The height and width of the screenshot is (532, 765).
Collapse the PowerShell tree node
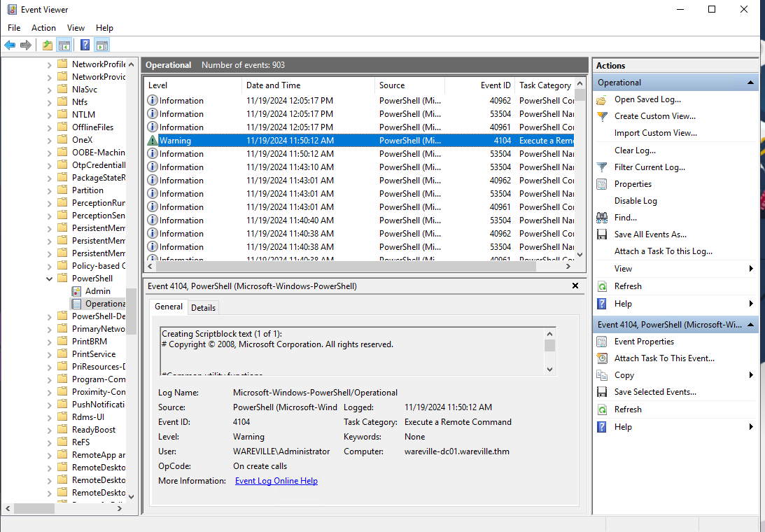(x=48, y=278)
